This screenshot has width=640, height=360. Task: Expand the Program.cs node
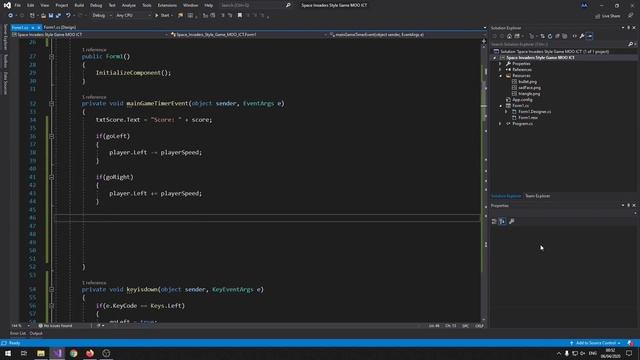pos(500,124)
